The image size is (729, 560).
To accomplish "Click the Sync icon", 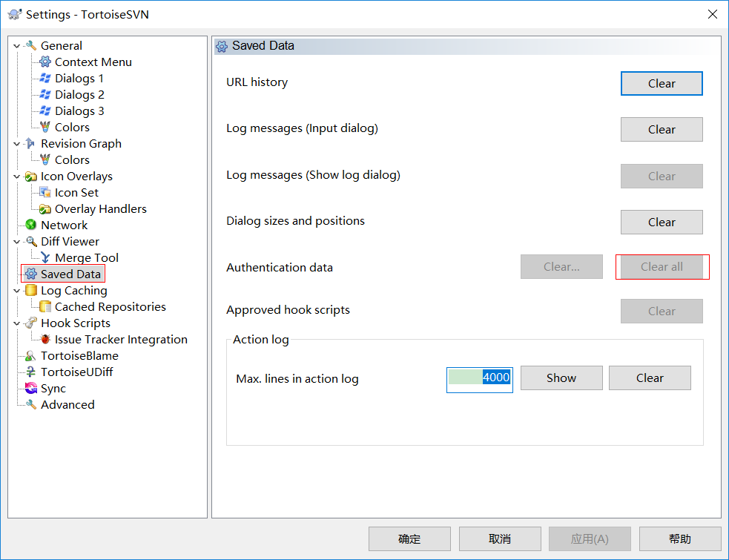I will click(x=31, y=389).
